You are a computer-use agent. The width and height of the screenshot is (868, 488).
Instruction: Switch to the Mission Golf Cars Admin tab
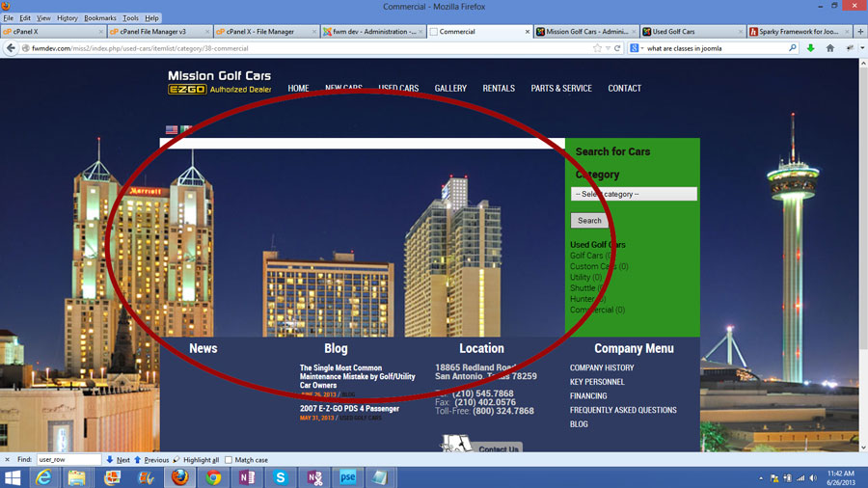click(585, 32)
